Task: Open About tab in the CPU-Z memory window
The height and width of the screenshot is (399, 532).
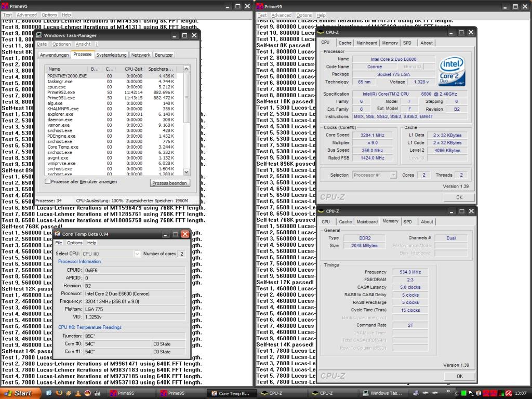Action: pyautogui.click(x=427, y=222)
